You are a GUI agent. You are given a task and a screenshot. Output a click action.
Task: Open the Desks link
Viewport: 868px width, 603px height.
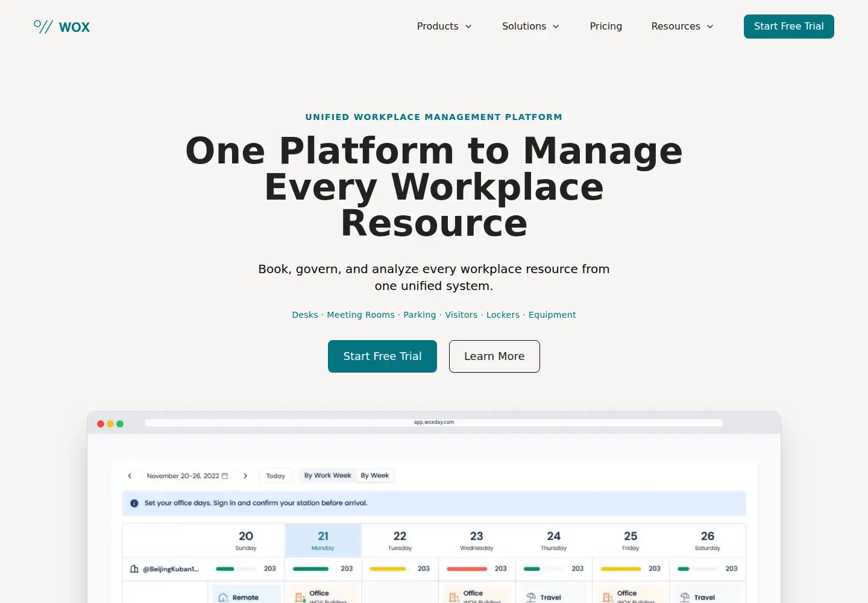pyautogui.click(x=305, y=315)
